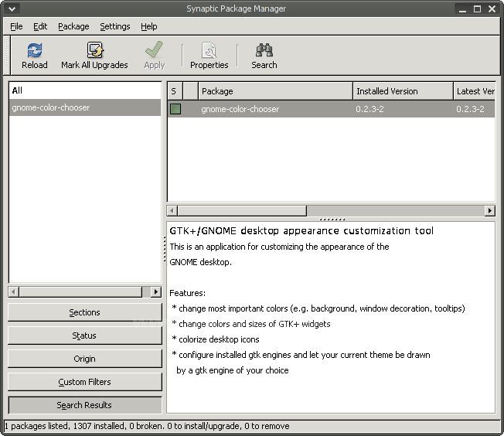Select All in the left filter list

coord(85,90)
